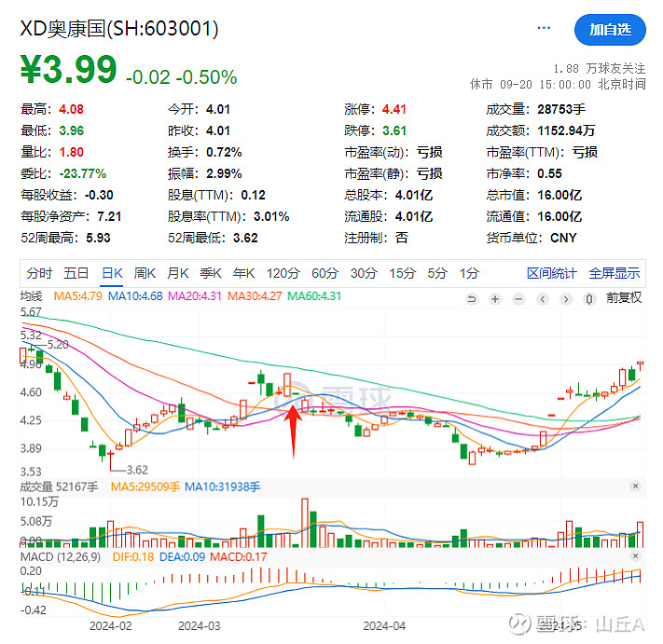
Task: Zoom in the chart with the plus icon
Action: coord(495,299)
